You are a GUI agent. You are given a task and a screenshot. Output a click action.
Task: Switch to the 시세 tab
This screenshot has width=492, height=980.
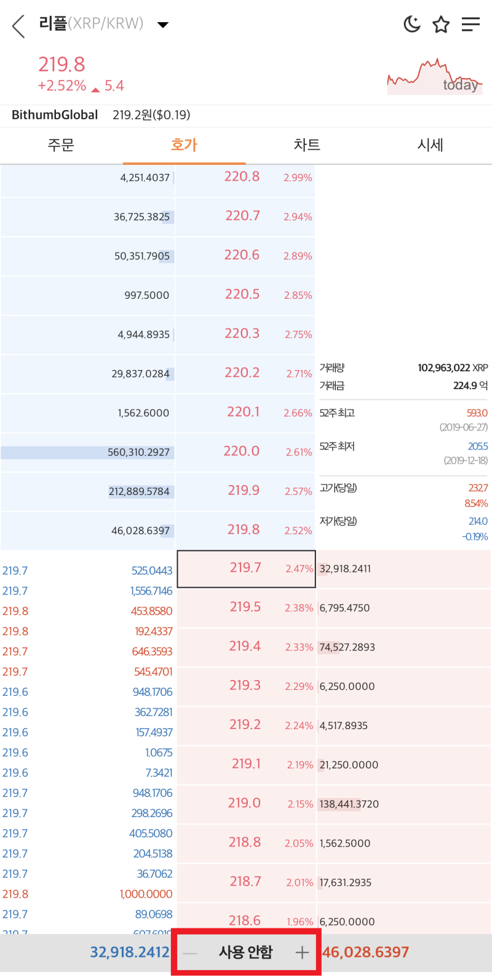point(430,145)
